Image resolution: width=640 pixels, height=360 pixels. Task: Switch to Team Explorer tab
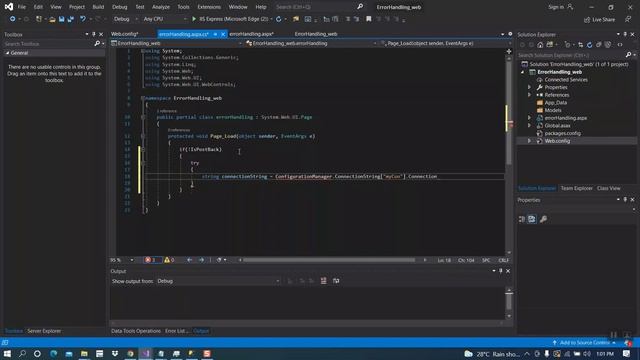(x=576, y=188)
